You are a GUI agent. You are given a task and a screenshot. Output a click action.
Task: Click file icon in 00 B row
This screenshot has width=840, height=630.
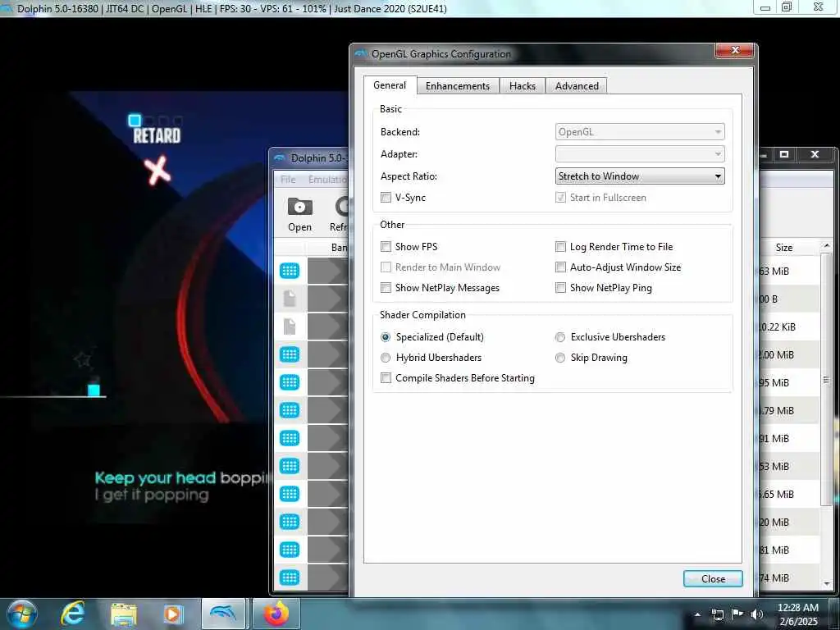pos(290,299)
